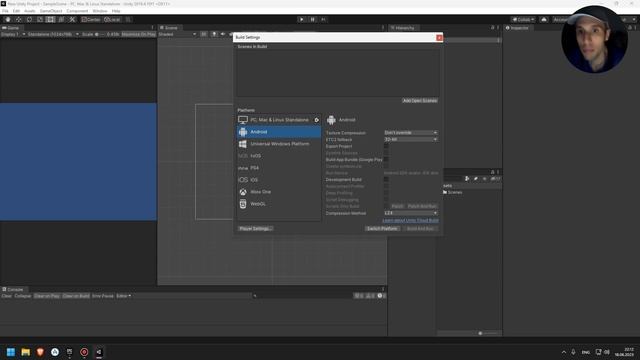Toggle pivot mode via Center button
This screenshot has width=640, height=360.
(x=91, y=20)
